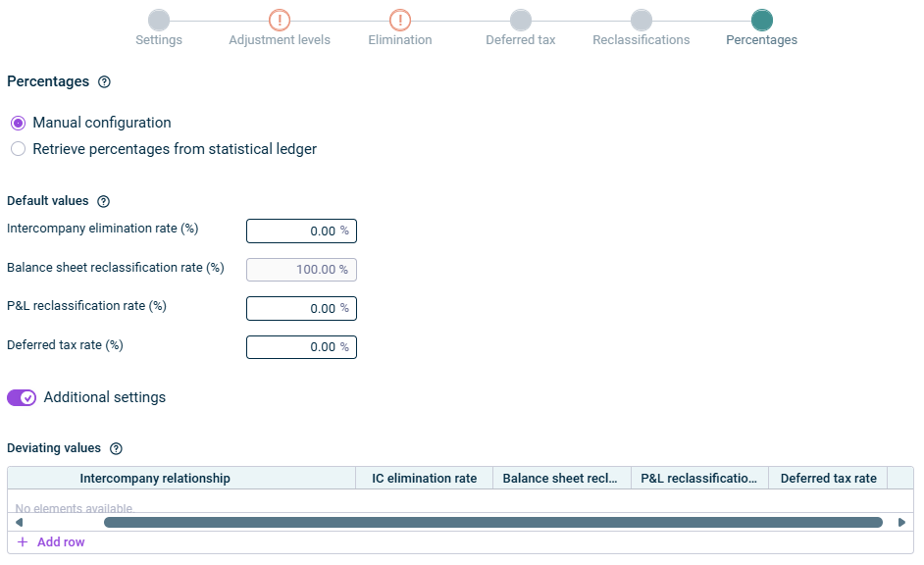Image resolution: width=924 pixels, height=565 pixels.
Task: Go to the Reclassifications step circle
Action: (x=641, y=21)
